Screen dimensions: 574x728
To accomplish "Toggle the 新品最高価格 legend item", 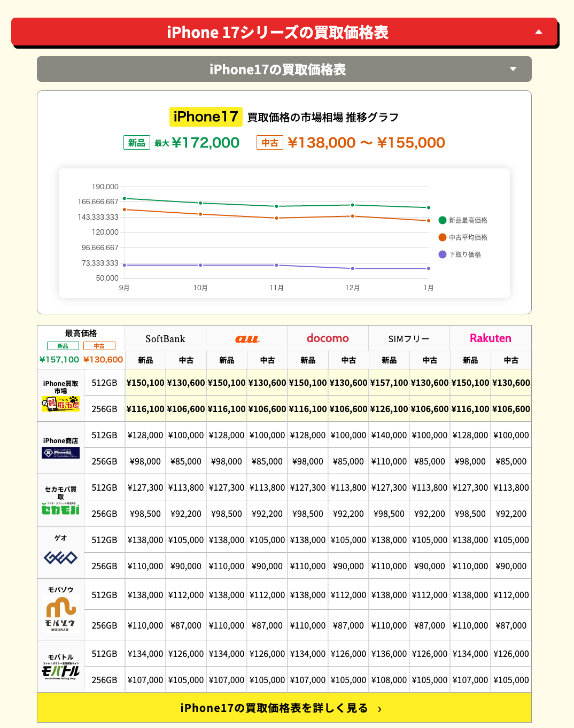I will point(463,220).
